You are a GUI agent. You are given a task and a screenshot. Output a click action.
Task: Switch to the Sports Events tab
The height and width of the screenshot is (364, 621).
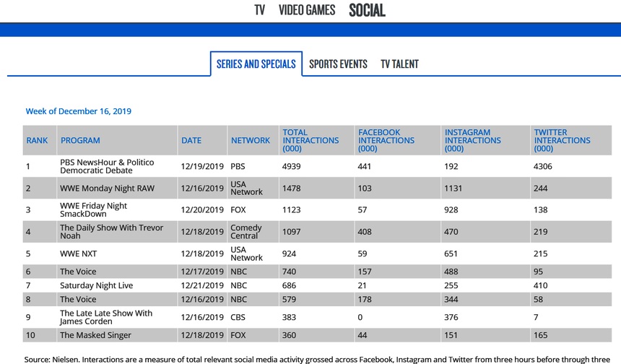click(x=338, y=64)
